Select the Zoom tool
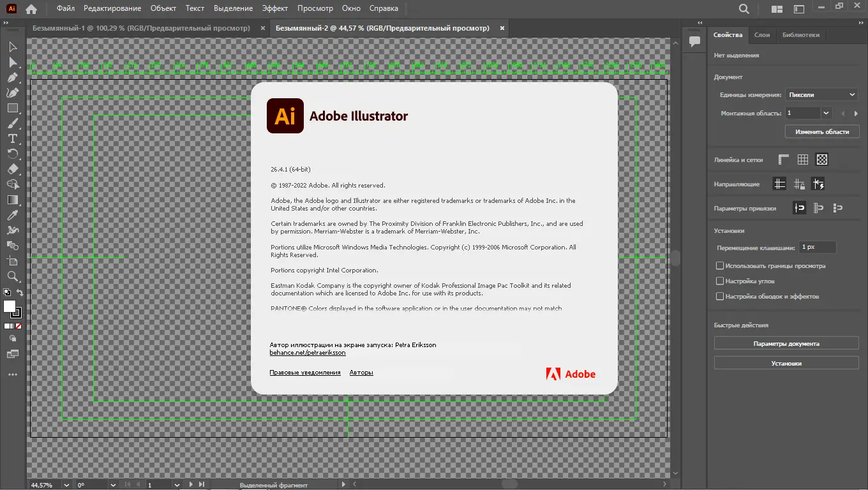This screenshot has width=868, height=490. (x=13, y=276)
